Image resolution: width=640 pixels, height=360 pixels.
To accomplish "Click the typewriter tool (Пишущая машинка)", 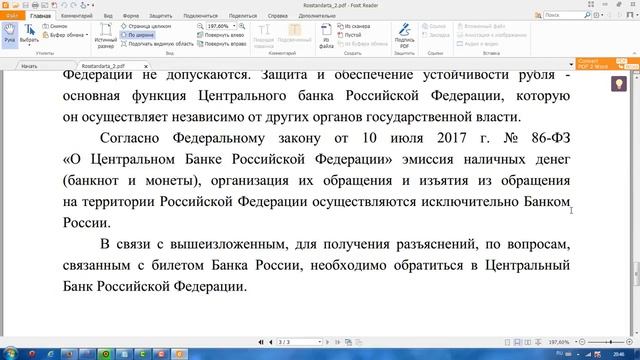I will point(264,36).
